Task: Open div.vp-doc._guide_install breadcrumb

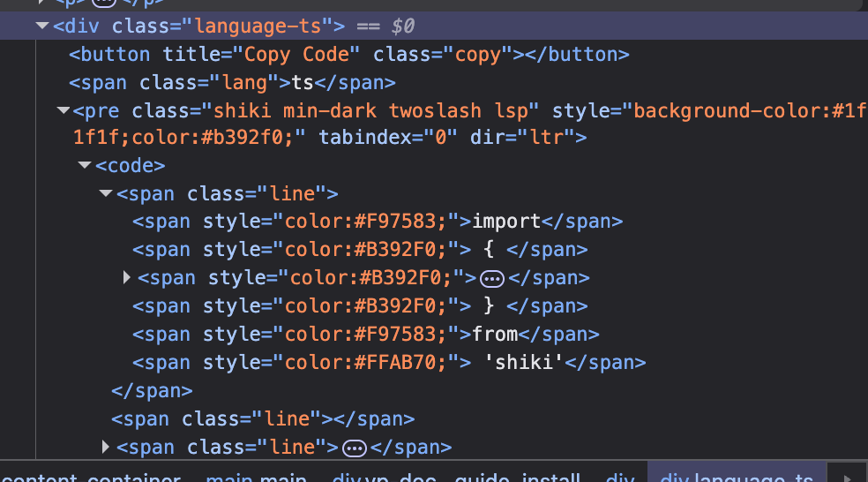Action: [456, 478]
